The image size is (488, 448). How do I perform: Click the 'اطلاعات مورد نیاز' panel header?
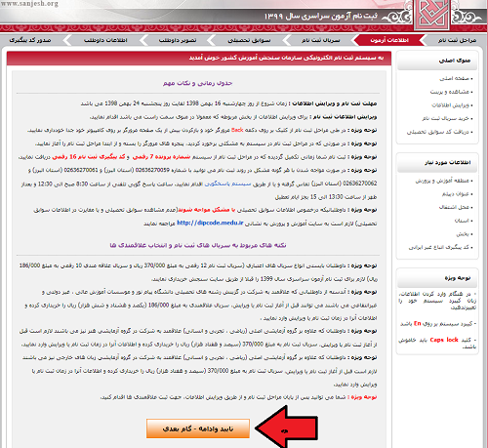437,163
